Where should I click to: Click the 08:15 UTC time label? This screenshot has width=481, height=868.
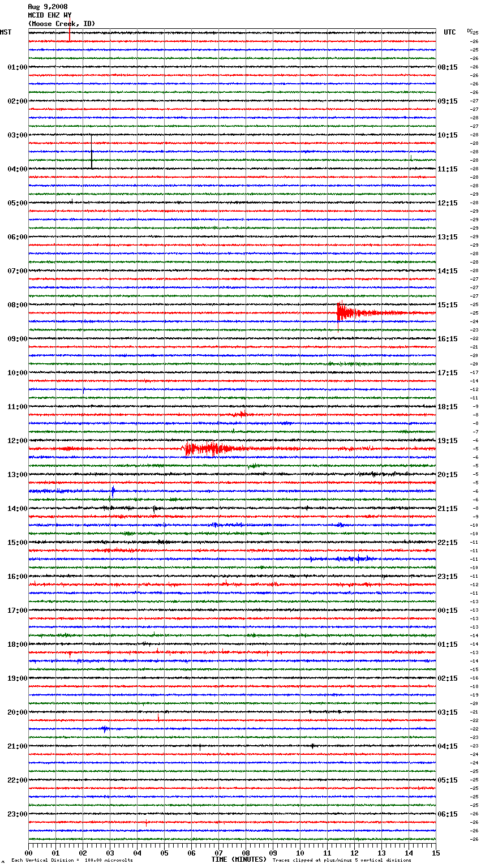[448, 67]
